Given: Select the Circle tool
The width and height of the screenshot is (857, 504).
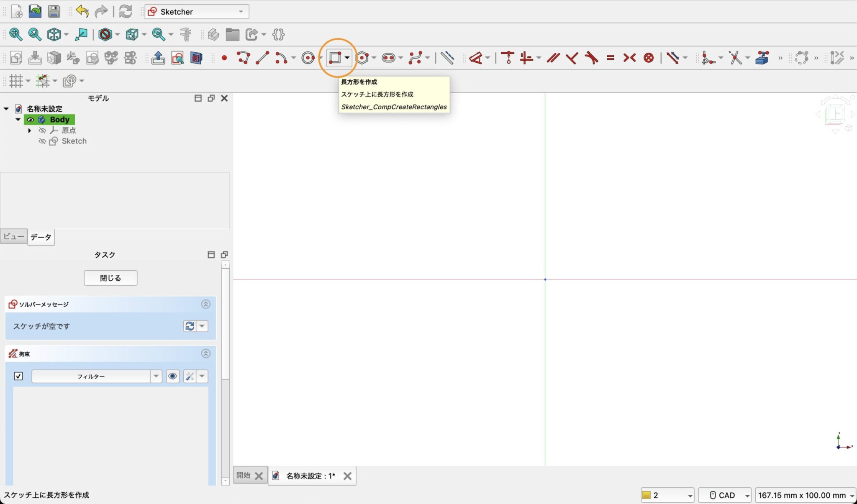Looking at the screenshot, I should (x=308, y=58).
